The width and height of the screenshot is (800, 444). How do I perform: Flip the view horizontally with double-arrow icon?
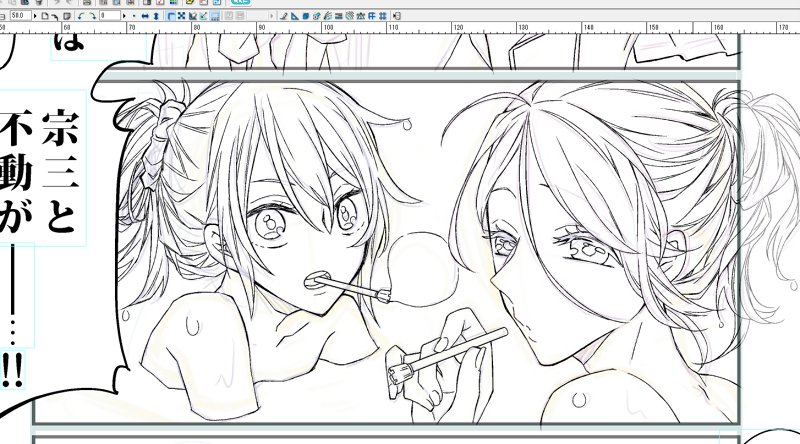pyautogui.click(x=145, y=16)
